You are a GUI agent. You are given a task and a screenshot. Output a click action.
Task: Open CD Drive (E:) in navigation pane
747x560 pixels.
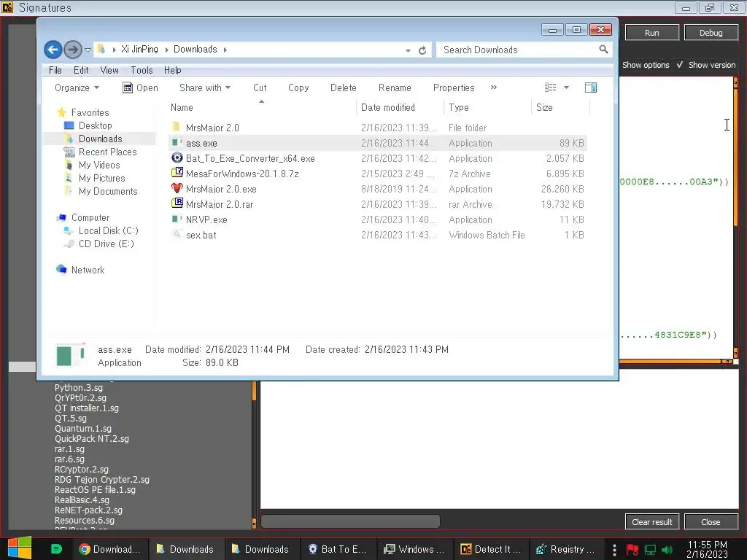(x=106, y=244)
